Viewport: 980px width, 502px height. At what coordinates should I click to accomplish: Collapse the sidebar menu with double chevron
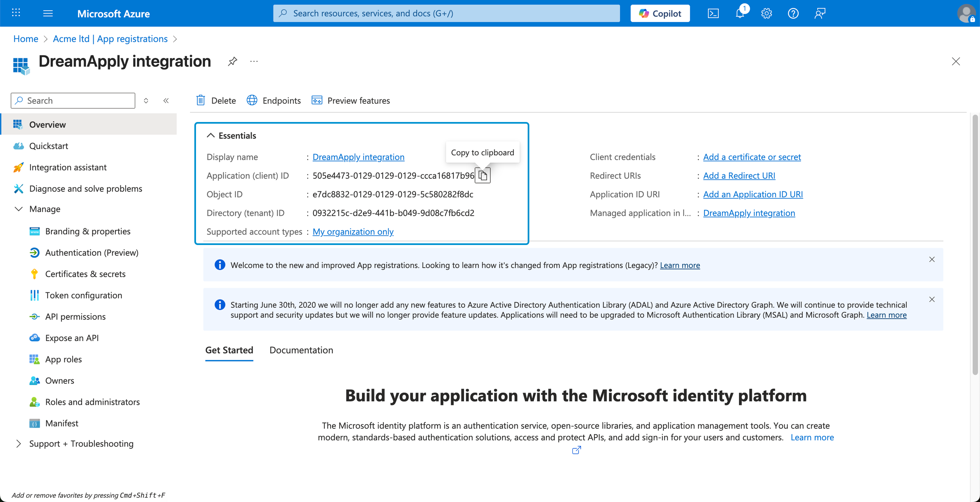tap(166, 100)
